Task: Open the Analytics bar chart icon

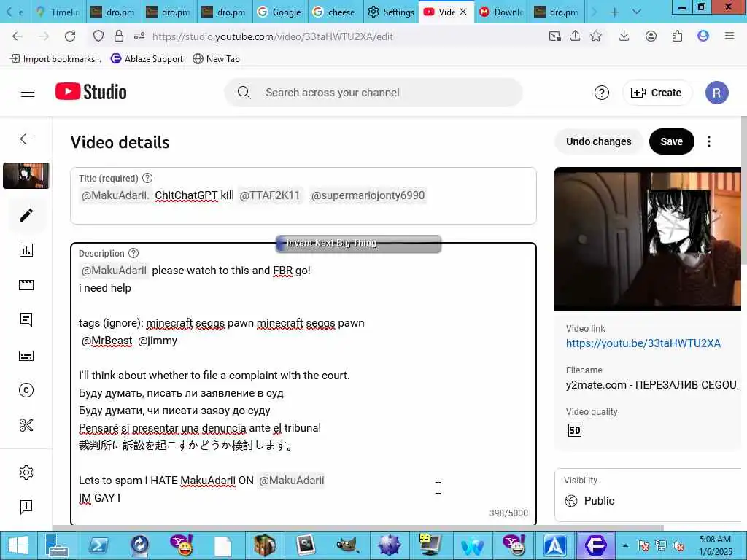Action: [26, 250]
